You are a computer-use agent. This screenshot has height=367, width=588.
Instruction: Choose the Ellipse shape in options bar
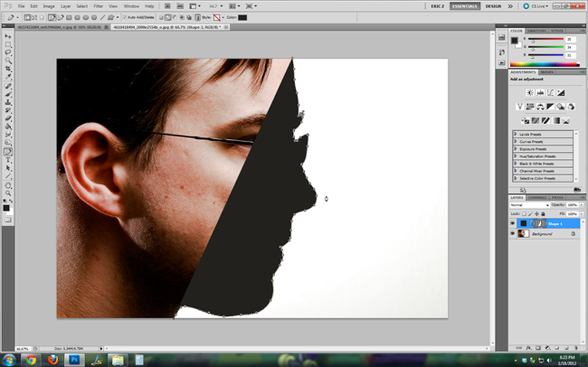click(x=85, y=18)
